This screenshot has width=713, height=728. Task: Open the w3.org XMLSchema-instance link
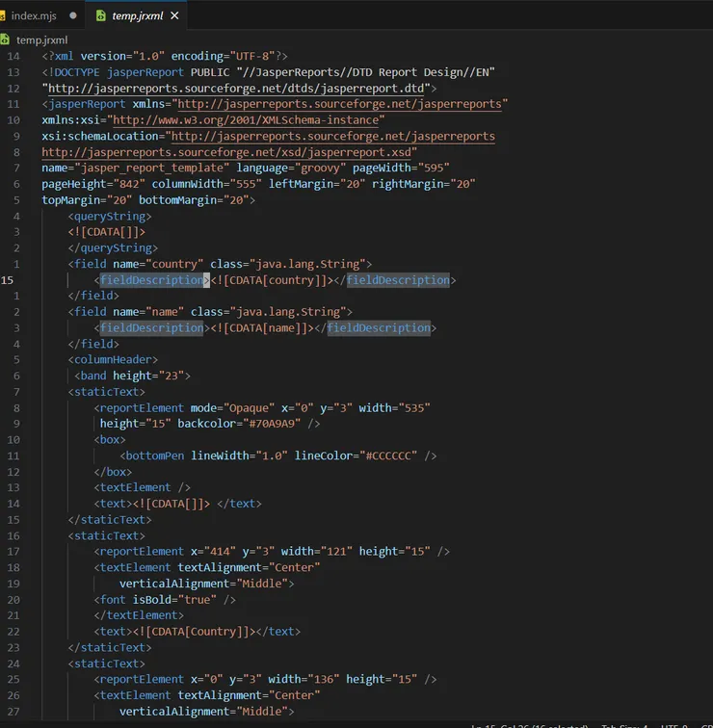[246, 120]
